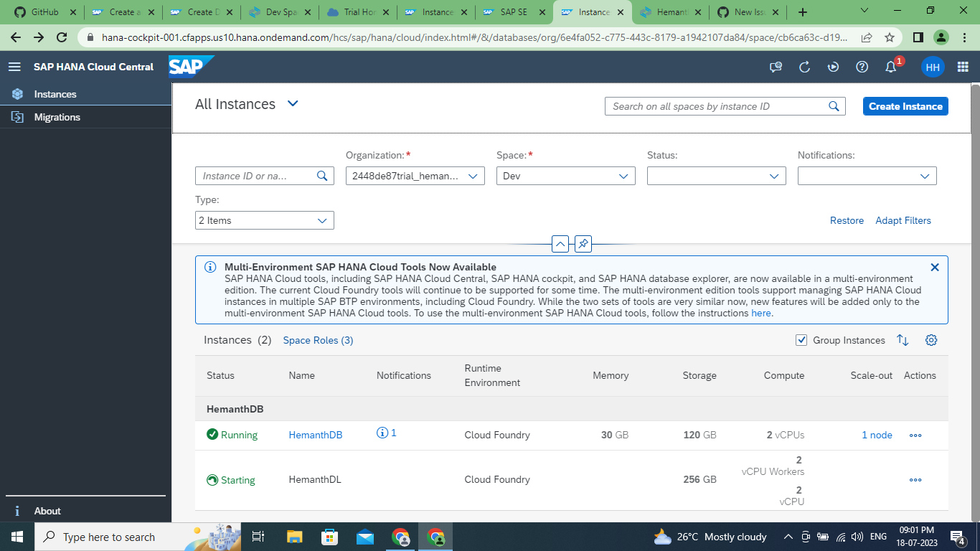The image size is (980, 551).
Task: Pin the filter bar using the pin toggle
Action: tap(583, 244)
